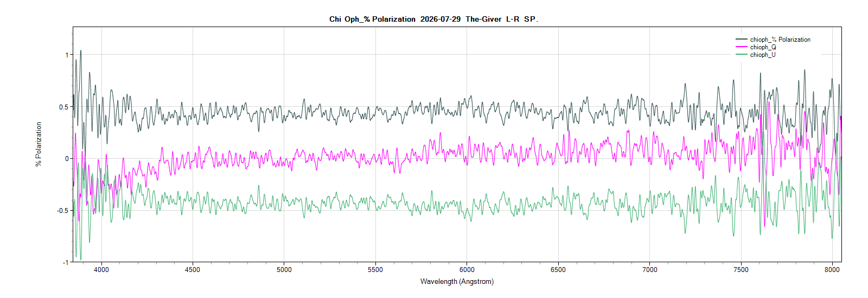Click the -0.5 y-axis tick label
868x298 pixels.
click(63, 211)
